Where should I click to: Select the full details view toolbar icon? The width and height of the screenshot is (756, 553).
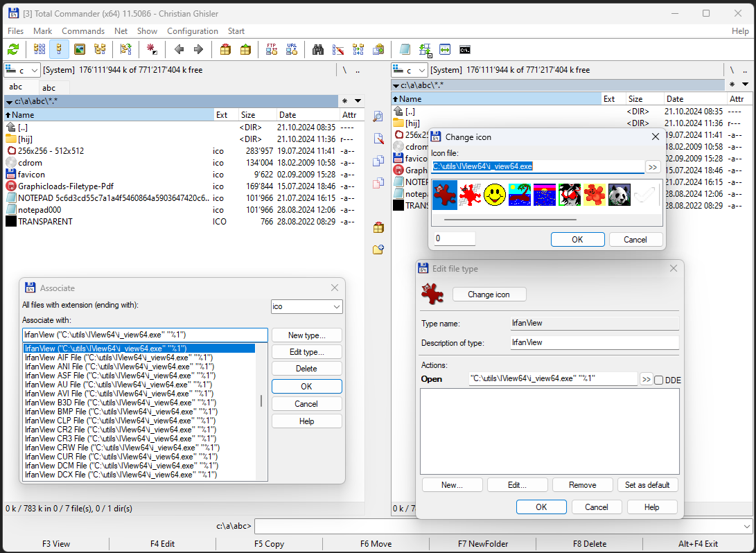pos(60,49)
